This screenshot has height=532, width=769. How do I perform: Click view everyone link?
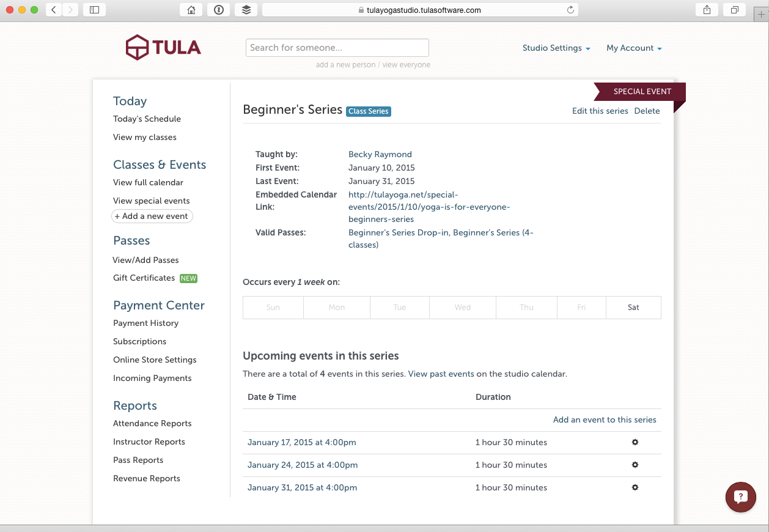click(407, 65)
